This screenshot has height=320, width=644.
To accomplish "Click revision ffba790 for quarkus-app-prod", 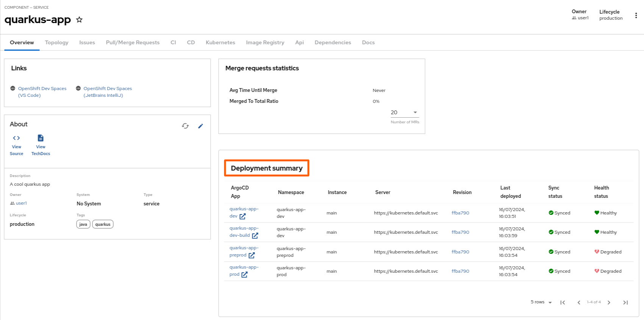I will (460, 271).
